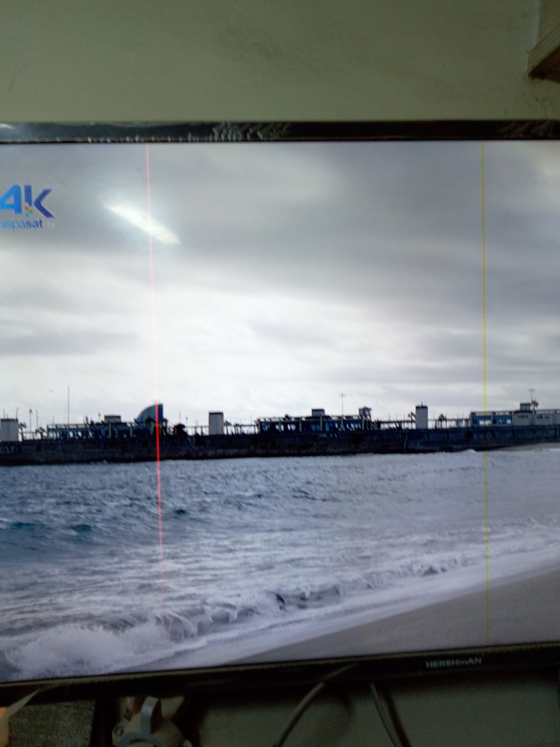Image resolution: width=560 pixels, height=747 pixels.
Task: Click the HERSHmAN brand label on bezel
Action: coord(453,663)
